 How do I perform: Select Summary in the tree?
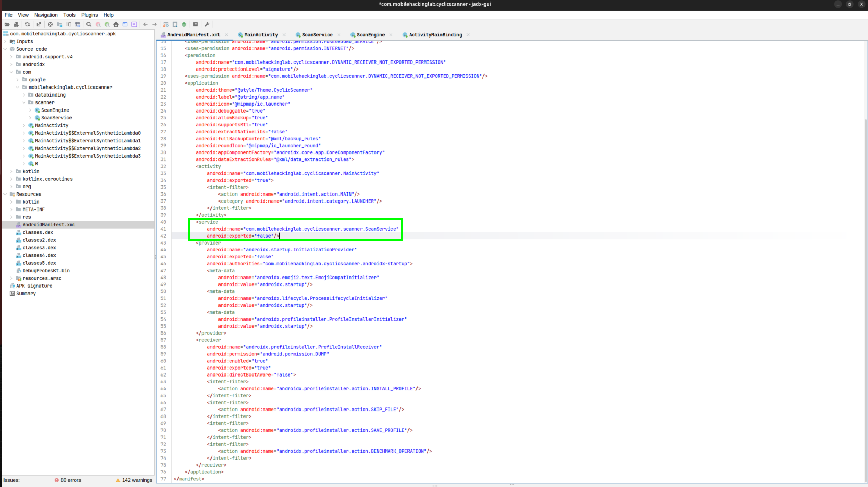[x=26, y=294]
